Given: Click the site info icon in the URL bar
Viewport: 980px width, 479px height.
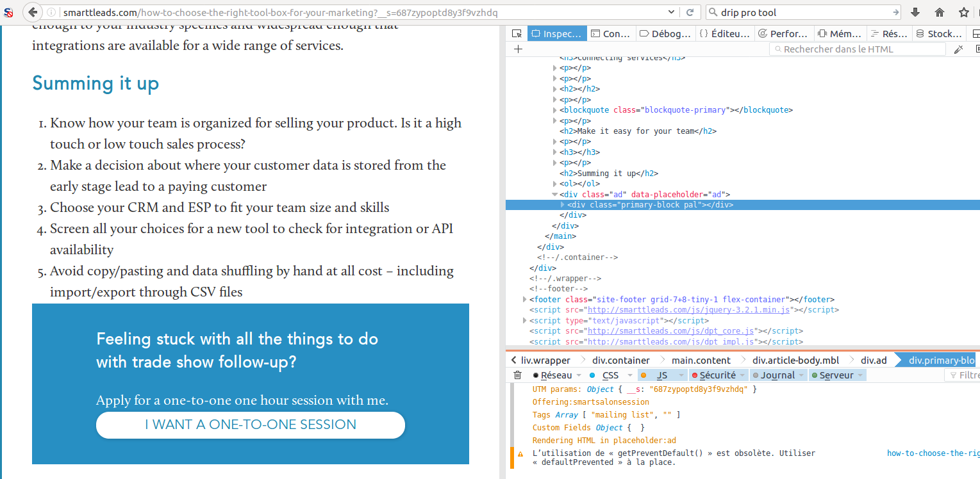Looking at the screenshot, I should [x=51, y=12].
